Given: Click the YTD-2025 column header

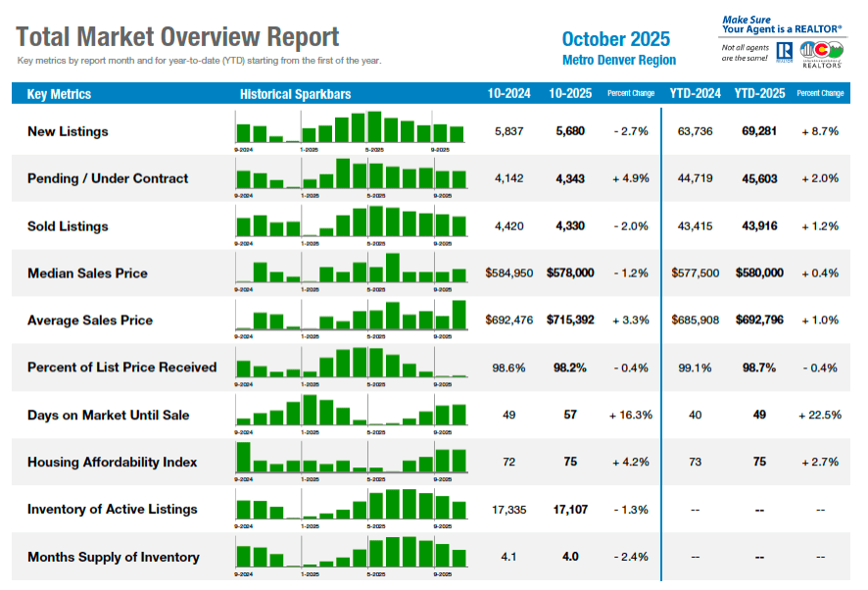Looking at the screenshot, I should point(759,94).
